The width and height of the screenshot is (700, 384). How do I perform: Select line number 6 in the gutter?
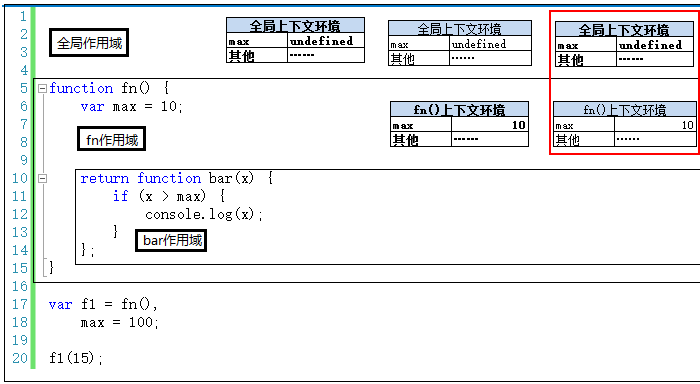pyautogui.click(x=23, y=106)
